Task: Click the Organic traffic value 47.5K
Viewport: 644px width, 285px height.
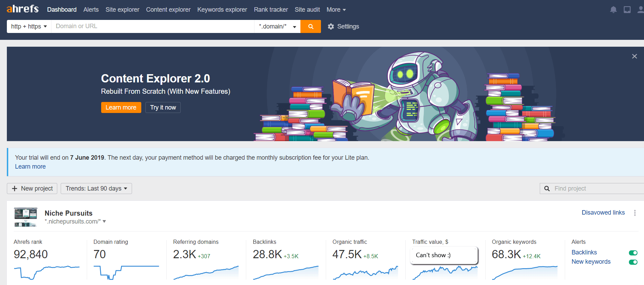Action: (347, 254)
